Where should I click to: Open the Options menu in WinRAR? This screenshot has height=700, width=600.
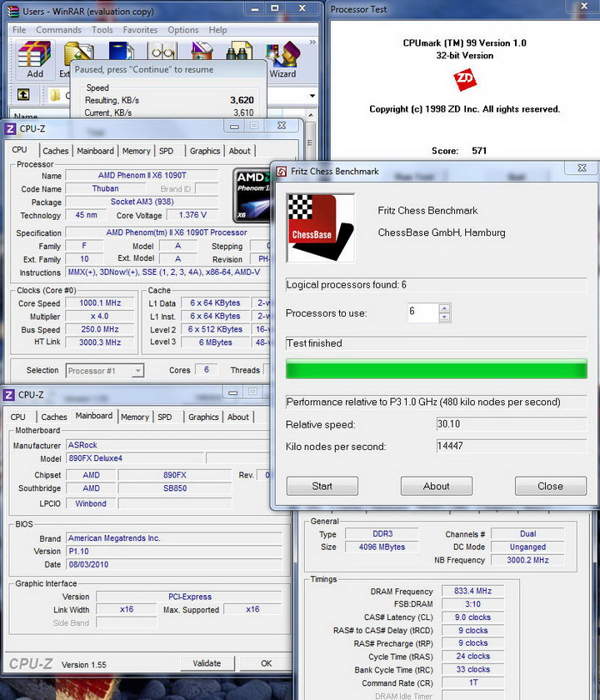click(183, 30)
